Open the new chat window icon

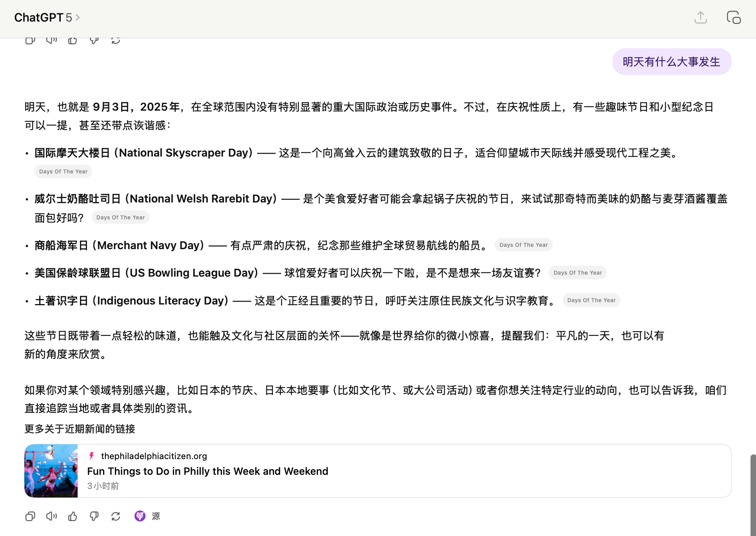click(733, 18)
